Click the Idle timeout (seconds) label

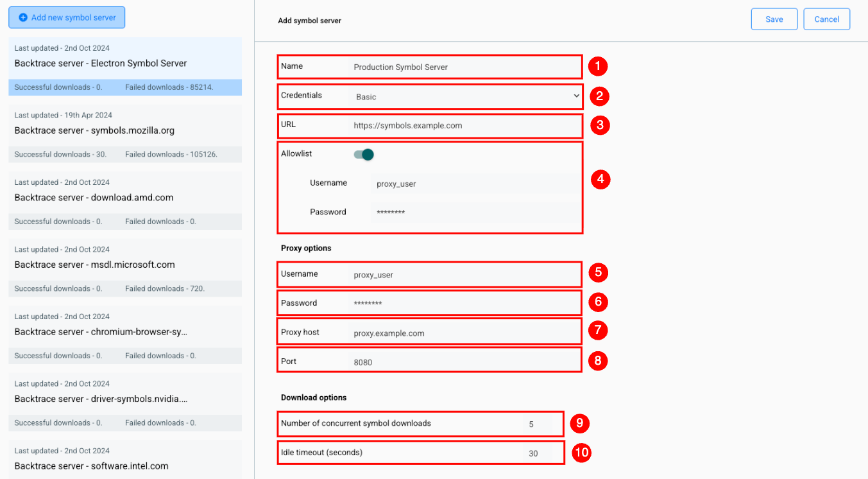(x=321, y=452)
